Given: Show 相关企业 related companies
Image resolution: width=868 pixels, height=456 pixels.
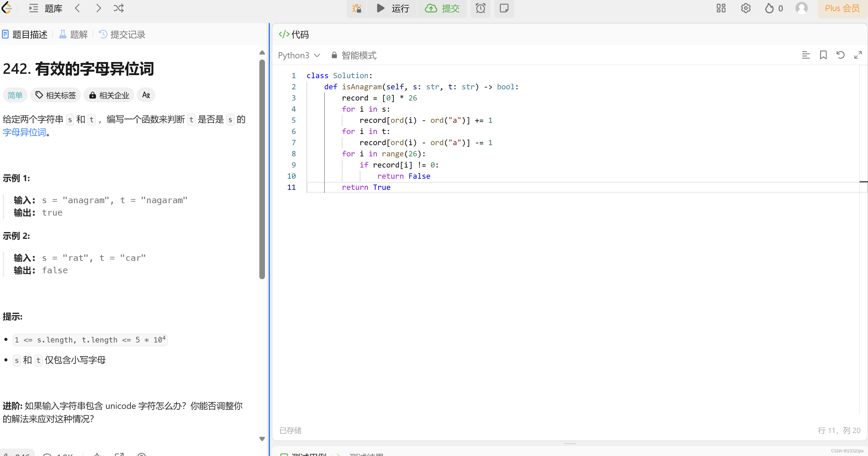Looking at the screenshot, I should coord(109,95).
